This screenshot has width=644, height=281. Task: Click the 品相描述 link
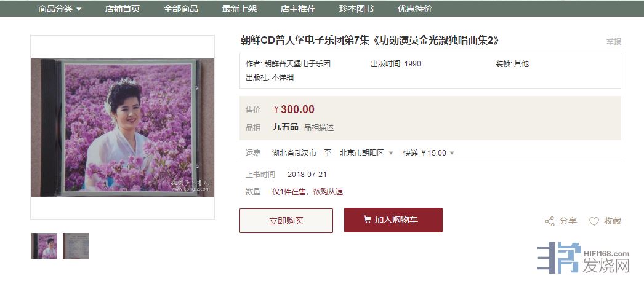pos(319,127)
